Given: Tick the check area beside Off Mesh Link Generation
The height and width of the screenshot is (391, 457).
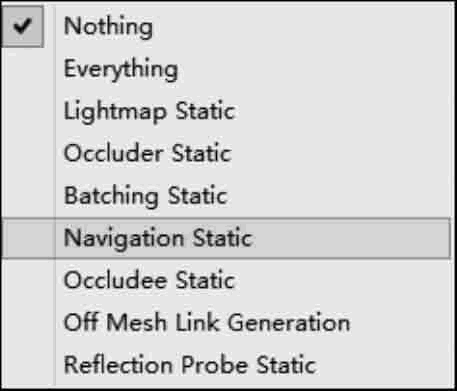Looking at the screenshot, I should pos(28,322).
